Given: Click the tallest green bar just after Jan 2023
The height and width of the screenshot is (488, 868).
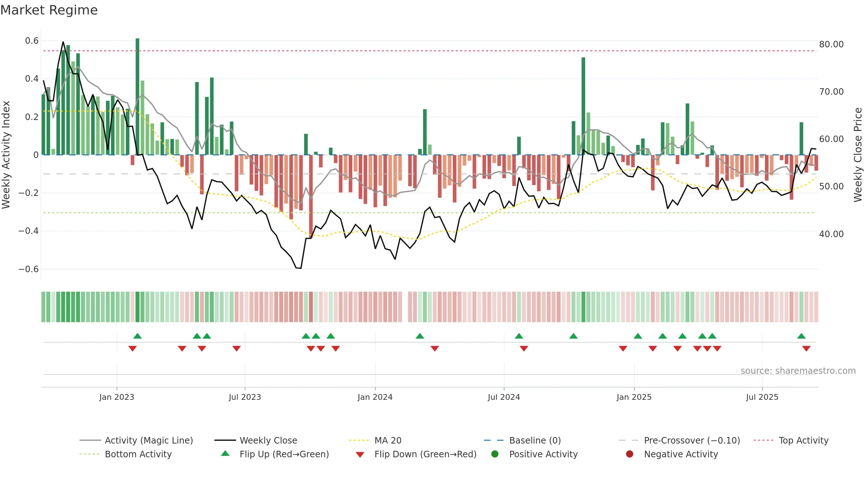Looking at the screenshot, I should [x=137, y=97].
